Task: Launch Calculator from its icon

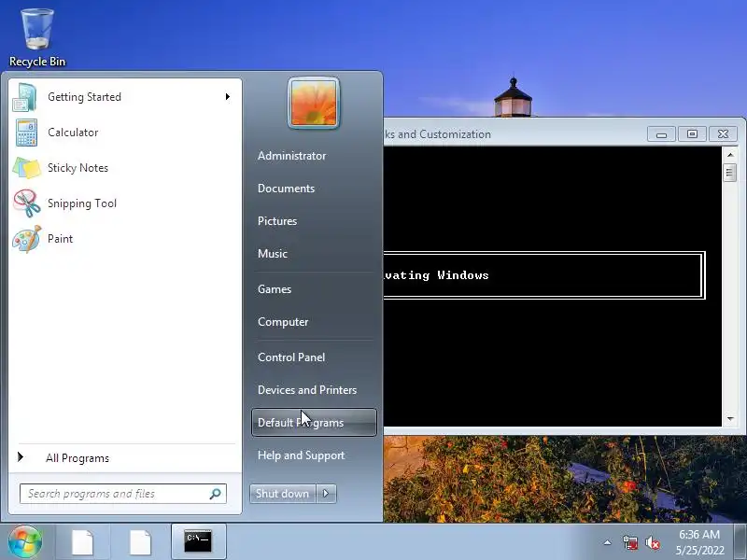Action: pyautogui.click(x=26, y=133)
